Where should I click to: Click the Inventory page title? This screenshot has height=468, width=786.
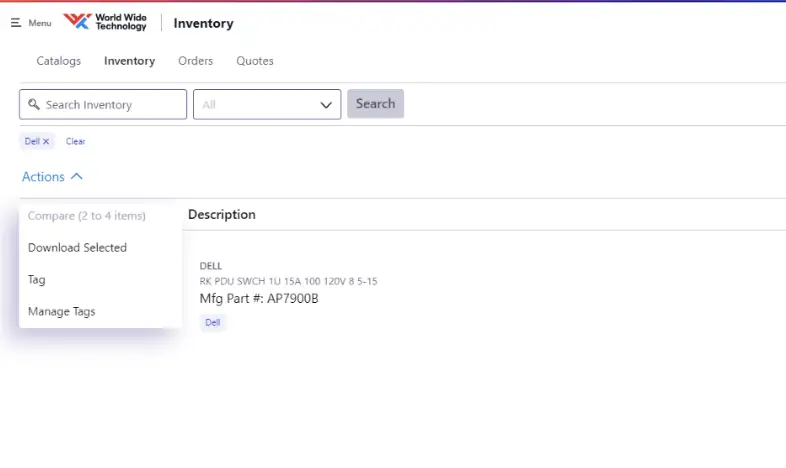204,24
